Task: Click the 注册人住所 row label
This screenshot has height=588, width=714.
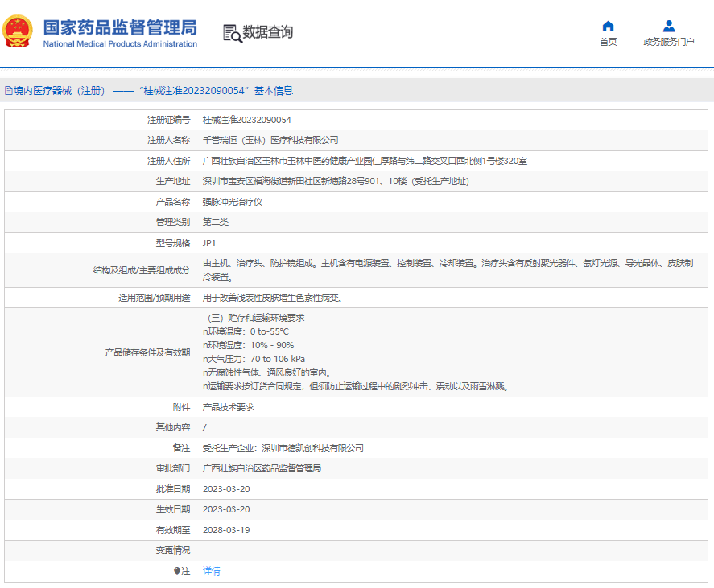Action: [168, 161]
